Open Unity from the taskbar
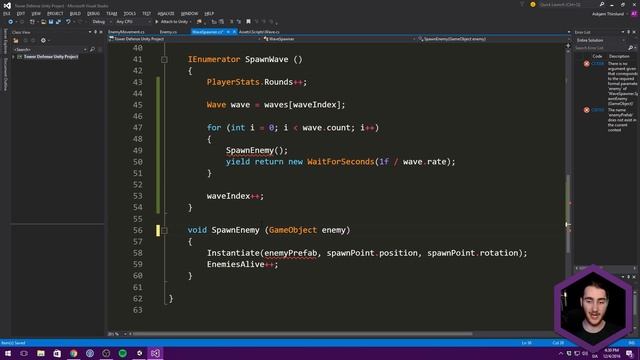640x360 pixels. (139, 353)
